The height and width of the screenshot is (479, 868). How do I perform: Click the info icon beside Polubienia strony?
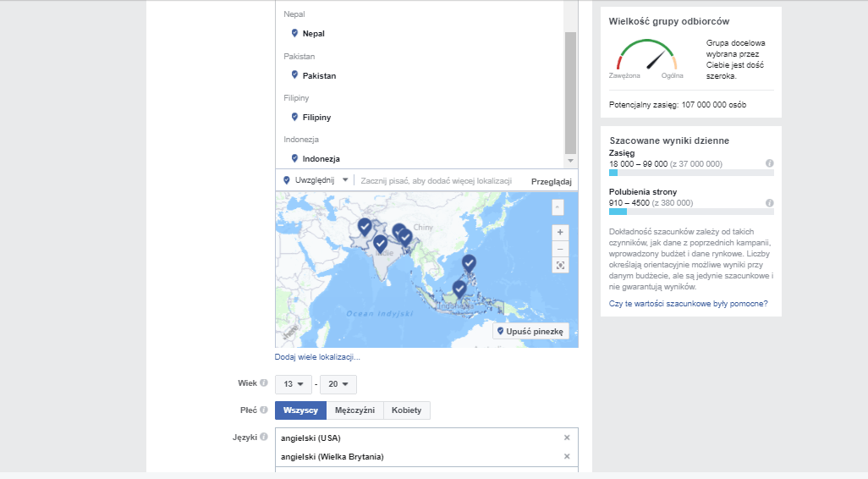769,203
